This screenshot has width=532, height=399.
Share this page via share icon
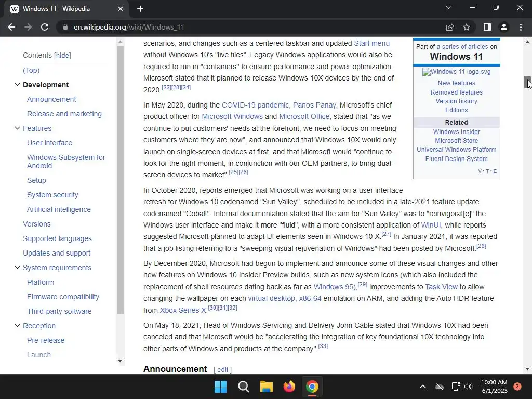coord(450,27)
